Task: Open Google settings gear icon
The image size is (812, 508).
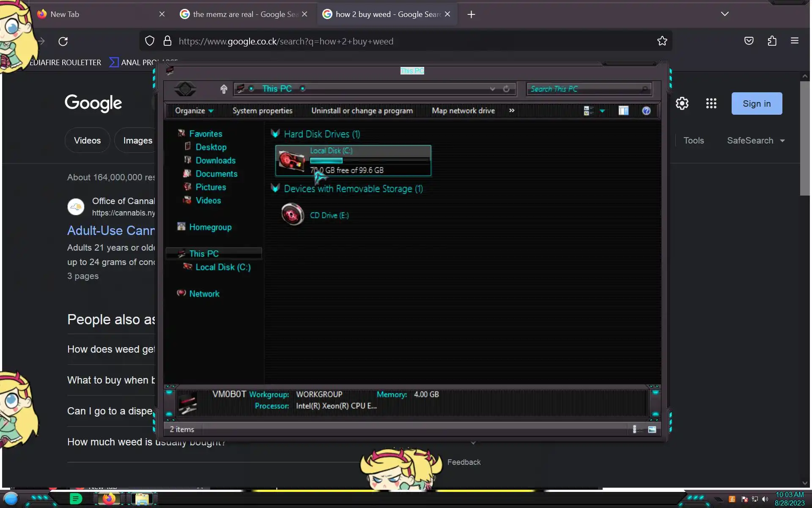Action: point(682,103)
